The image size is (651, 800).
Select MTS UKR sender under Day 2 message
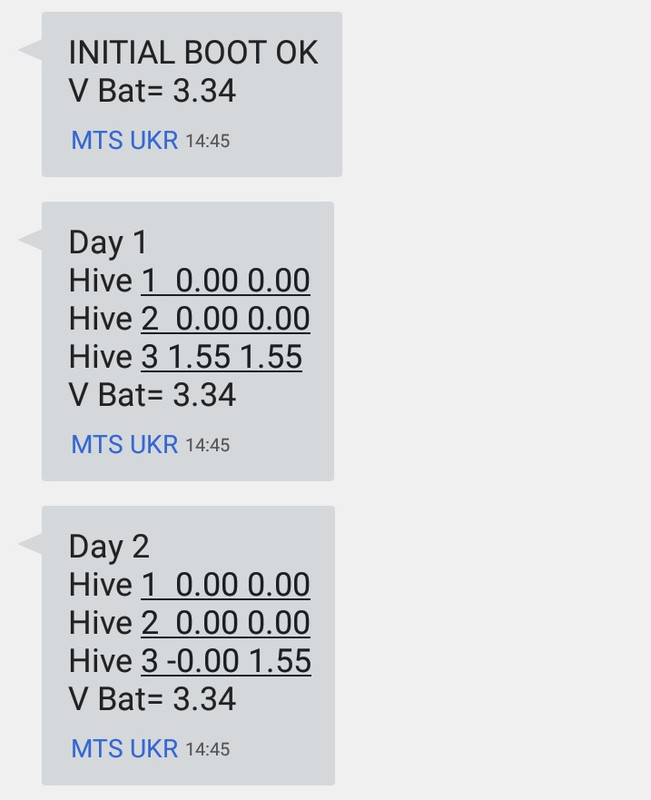click(x=124, y=748)
